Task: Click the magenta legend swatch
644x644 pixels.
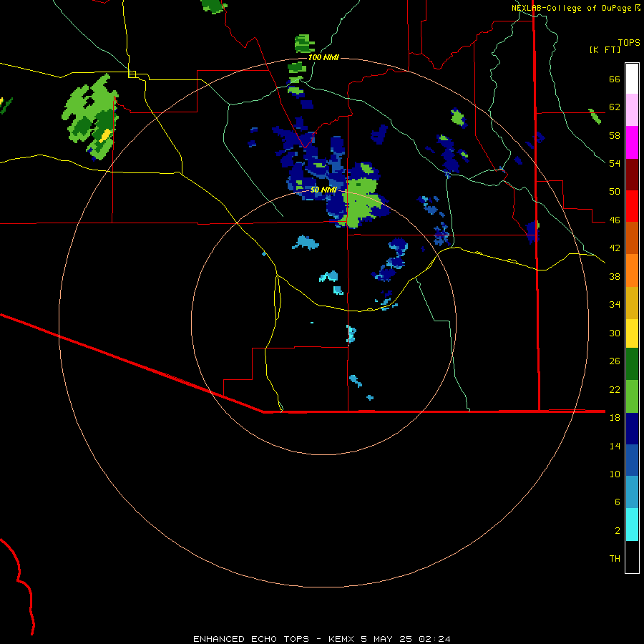Action: [x=632, y=142]
